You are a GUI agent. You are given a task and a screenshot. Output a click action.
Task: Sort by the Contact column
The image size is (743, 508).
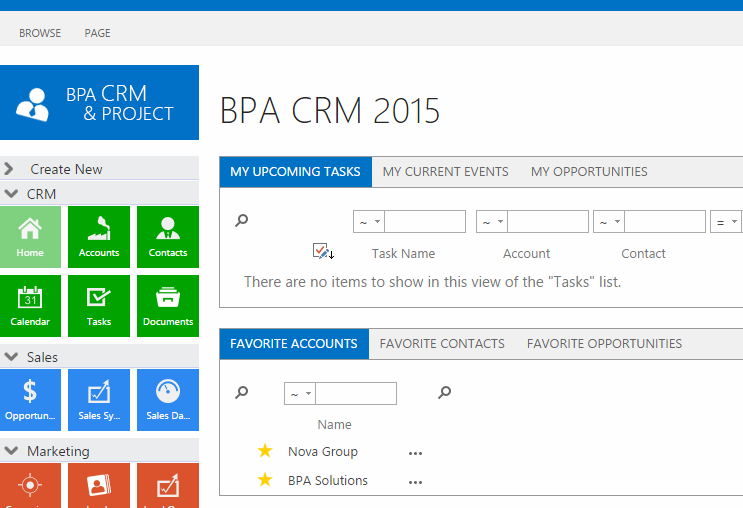[643, 254]
